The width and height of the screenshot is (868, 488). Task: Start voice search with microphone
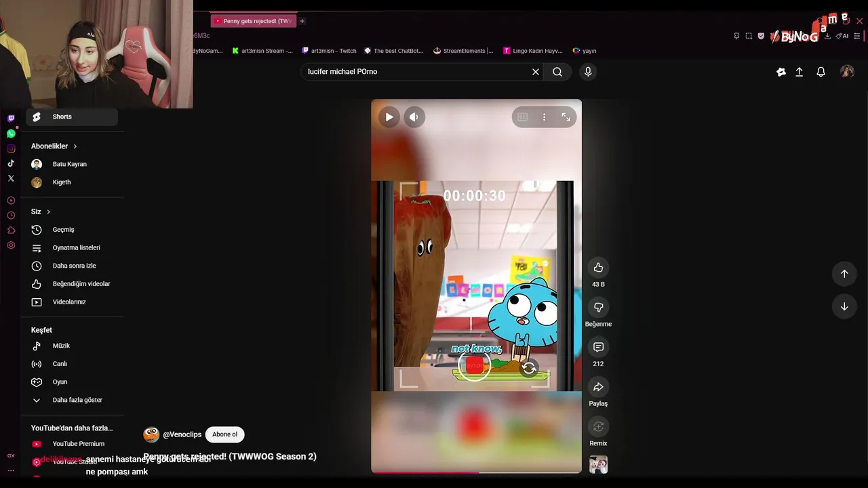pos(588,71)
